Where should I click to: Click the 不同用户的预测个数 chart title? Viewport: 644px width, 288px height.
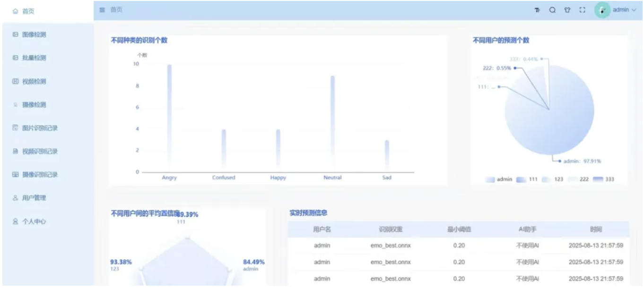coord(501,40)
